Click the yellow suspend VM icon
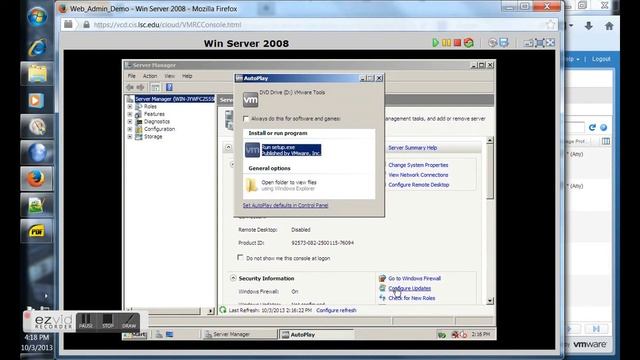640x360 pixels. [x=447, y=43]
